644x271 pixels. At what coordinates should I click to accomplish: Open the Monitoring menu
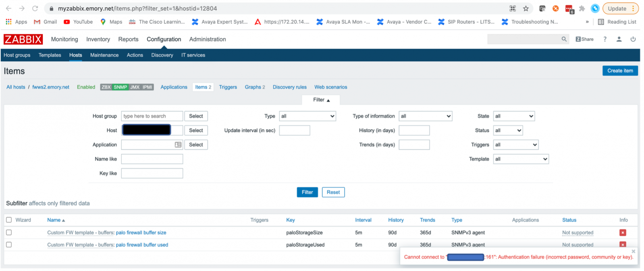click(64, 39)
